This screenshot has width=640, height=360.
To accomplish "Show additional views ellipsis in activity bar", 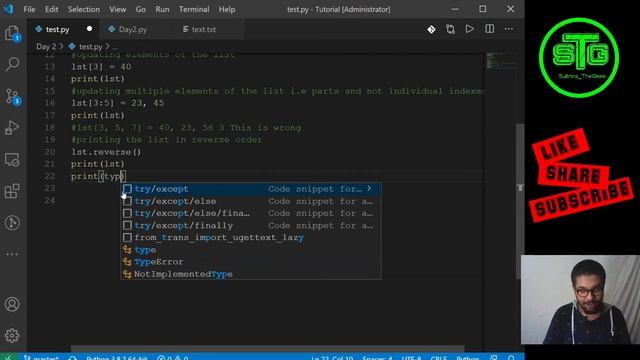I will click(x=12, y=254).
